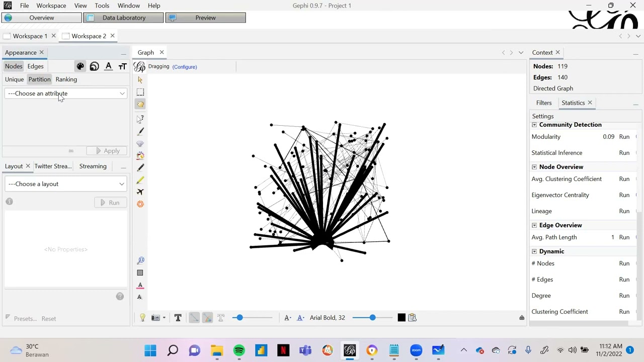Pick the painter brush tool
The width and height of the screenshot is (644, 362).
(x=140, y=131)
